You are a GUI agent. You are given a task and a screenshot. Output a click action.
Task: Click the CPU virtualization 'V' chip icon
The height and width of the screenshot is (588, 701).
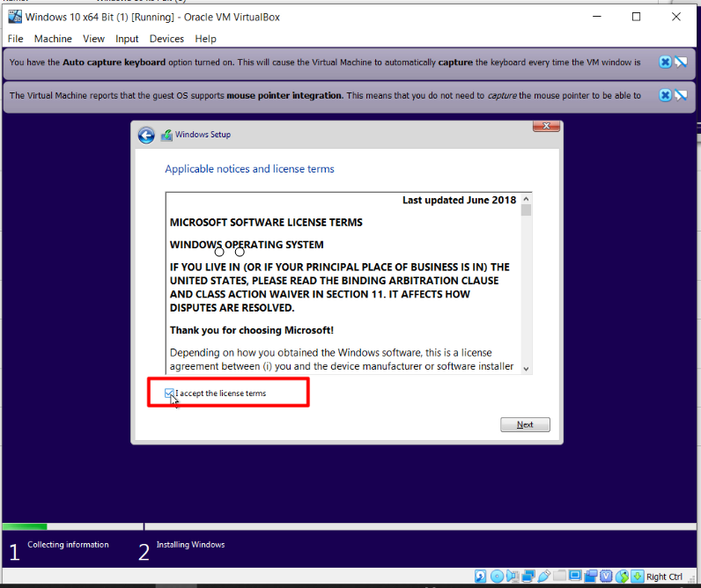pos(606,577)
